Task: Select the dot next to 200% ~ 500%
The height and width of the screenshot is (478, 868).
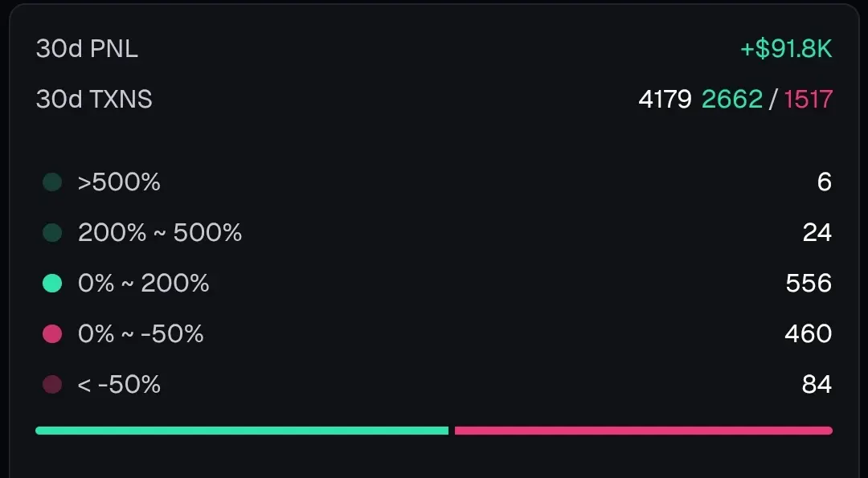Action: click(52, 232)
